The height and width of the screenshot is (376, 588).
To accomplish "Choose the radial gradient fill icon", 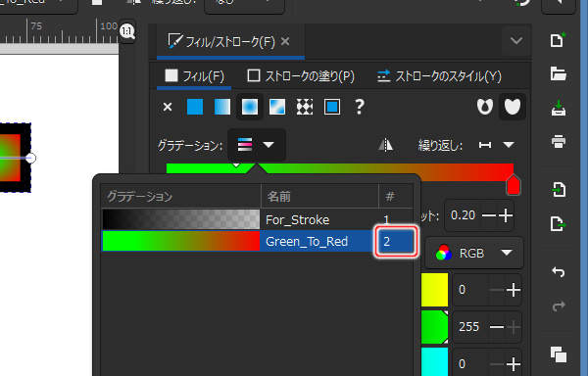I will pyautogui.click(x=250, y=107).
